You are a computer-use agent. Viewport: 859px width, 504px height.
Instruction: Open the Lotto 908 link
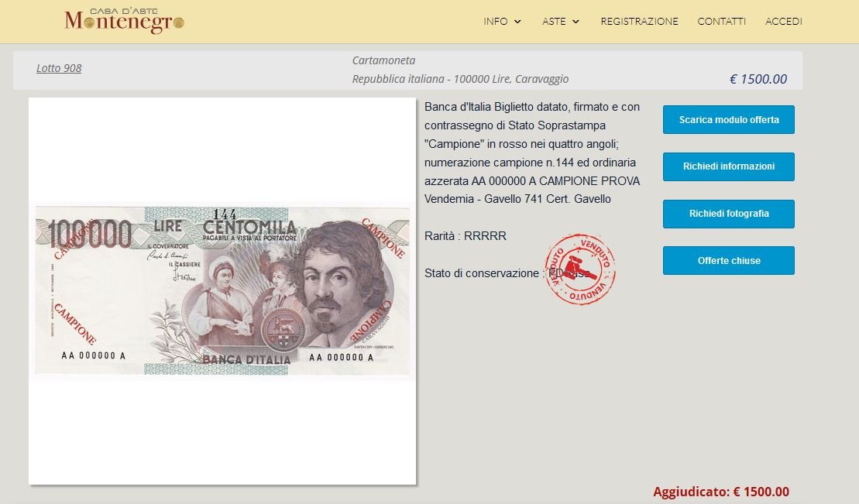point(59,68)
